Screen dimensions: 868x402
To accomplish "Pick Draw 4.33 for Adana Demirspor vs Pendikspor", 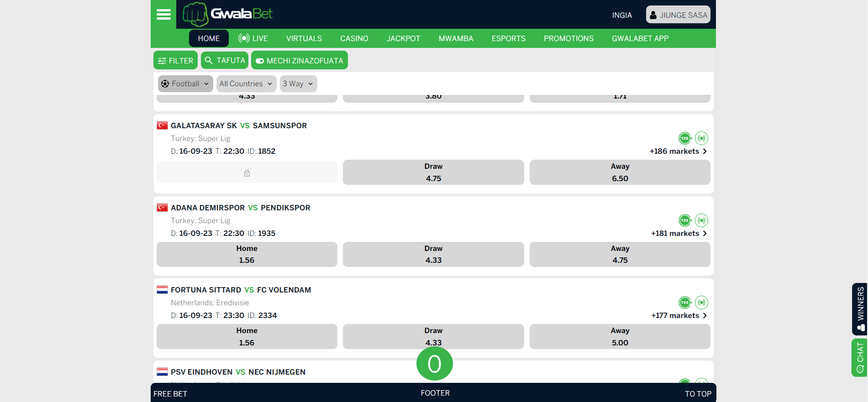I will click(433, 254).
